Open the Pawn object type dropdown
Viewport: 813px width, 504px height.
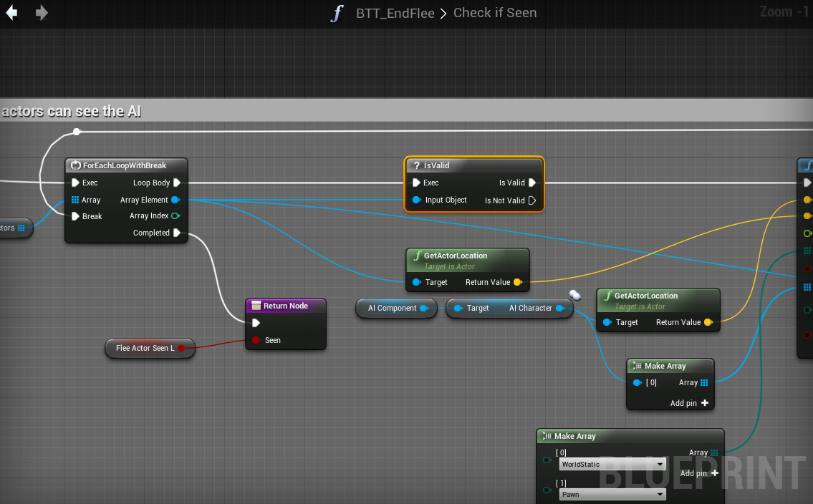612,495
